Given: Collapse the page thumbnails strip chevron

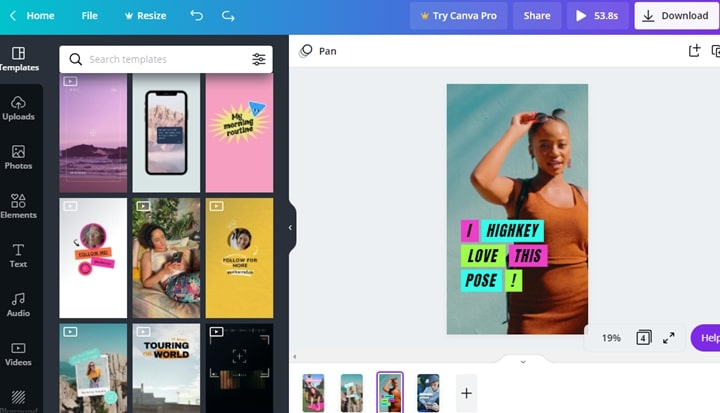Looking at the screenshot, I should [x=523, y=362].
